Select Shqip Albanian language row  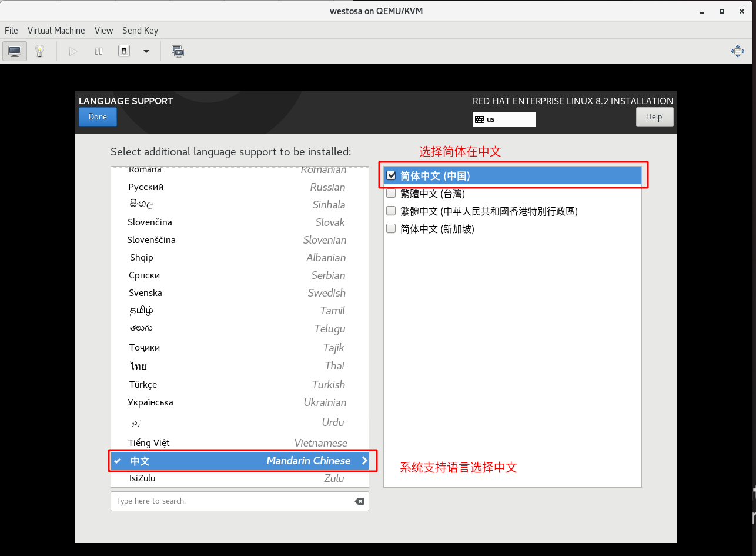[240, 258]
